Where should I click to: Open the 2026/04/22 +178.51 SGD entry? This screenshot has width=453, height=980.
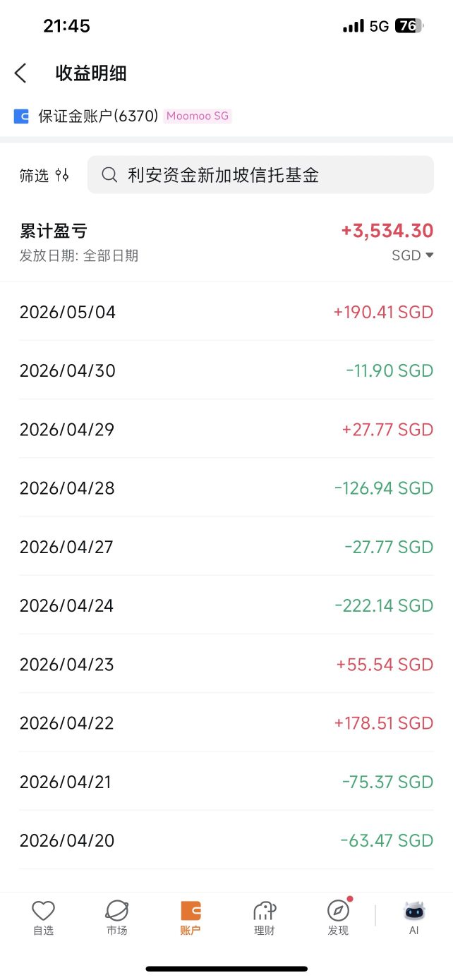tap(226, 723)
